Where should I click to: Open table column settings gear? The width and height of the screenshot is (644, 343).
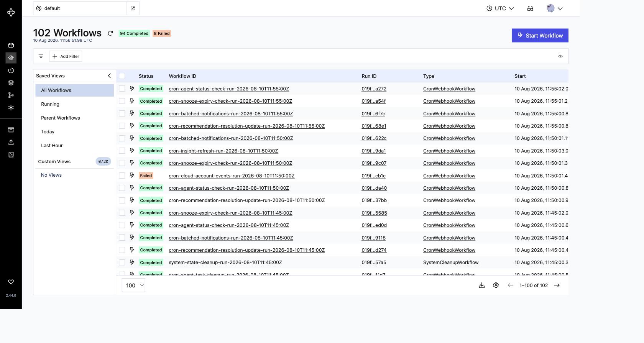496,286
